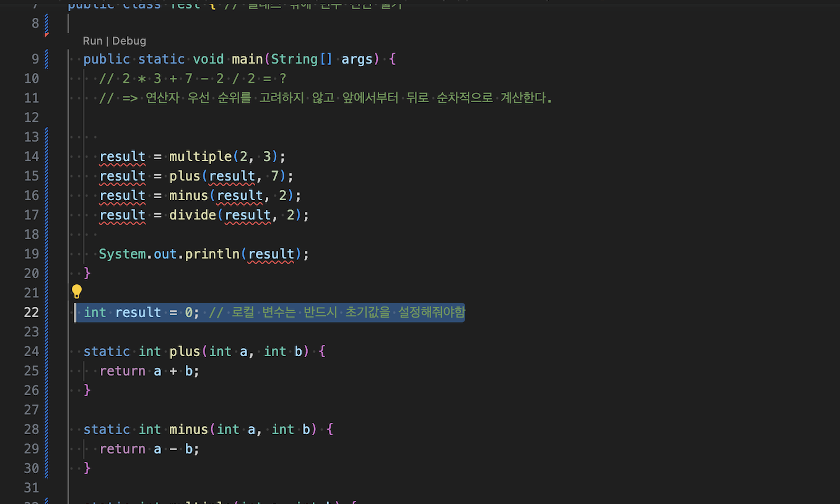
Task: Click line number 9 in the gutter
Action: pyautogui.click(x=35, y=59)
